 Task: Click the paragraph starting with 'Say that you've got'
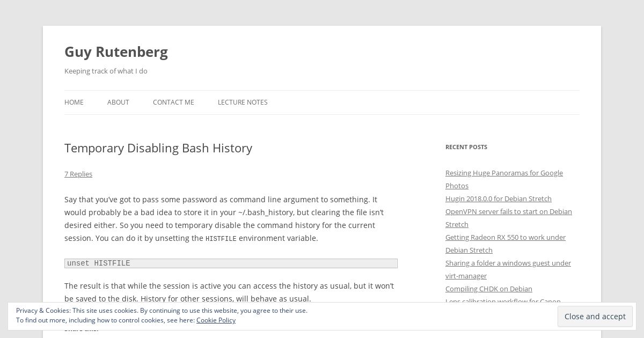(x=225, y=219)
